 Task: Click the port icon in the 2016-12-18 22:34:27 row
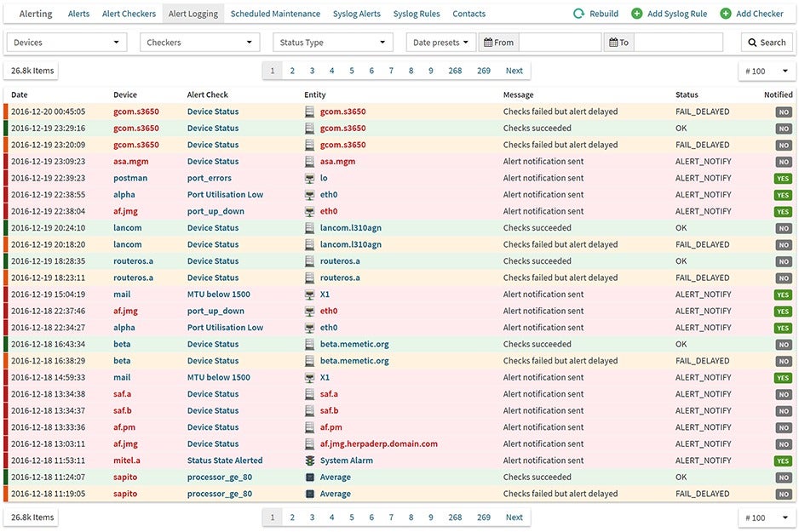(x=309, y=328)
